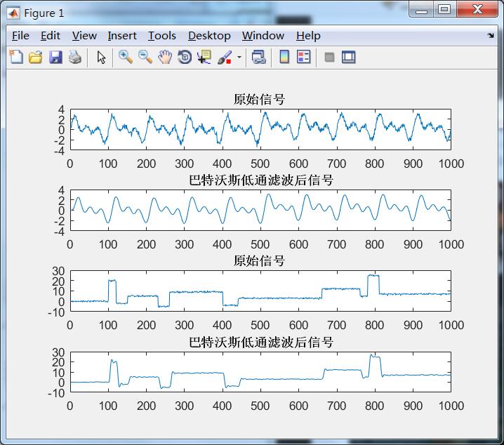504x445 pixels.
Task: Open the Edit menu
Action: 50,36
